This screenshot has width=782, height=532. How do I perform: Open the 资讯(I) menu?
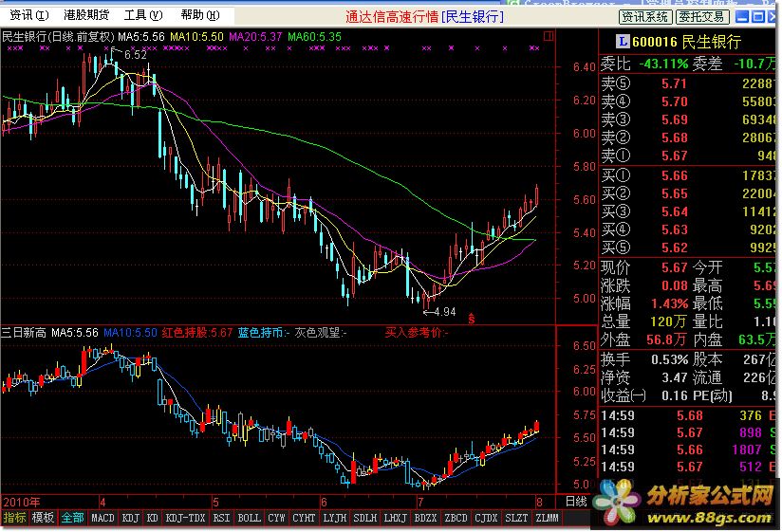click(x=28, y=15)
